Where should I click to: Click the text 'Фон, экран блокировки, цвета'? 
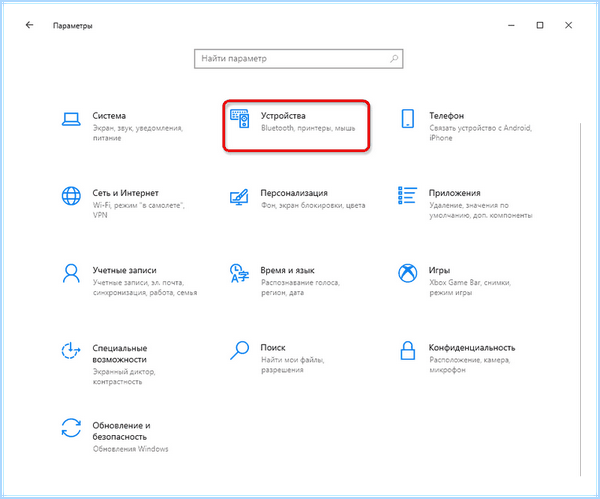pos(313,205)
